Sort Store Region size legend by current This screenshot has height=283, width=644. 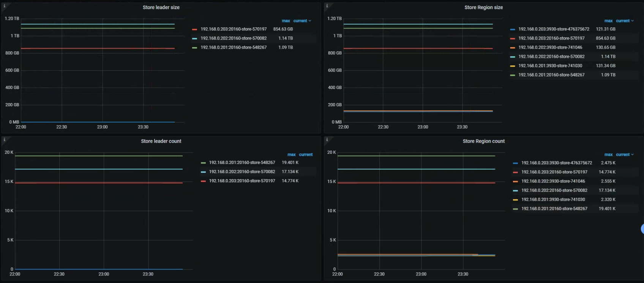pos(624,21)
